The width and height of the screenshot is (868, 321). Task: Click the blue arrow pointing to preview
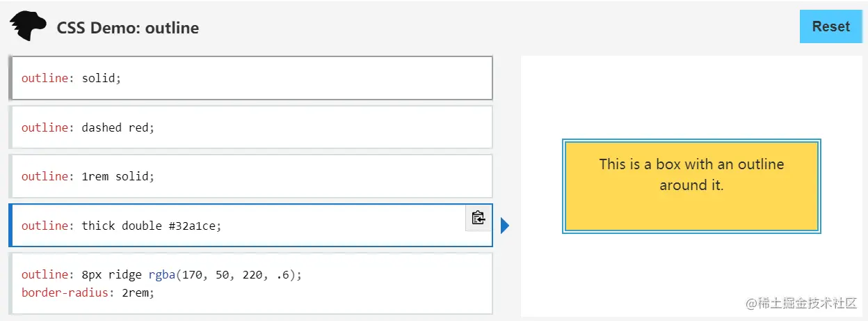click(x=505, y=226)
